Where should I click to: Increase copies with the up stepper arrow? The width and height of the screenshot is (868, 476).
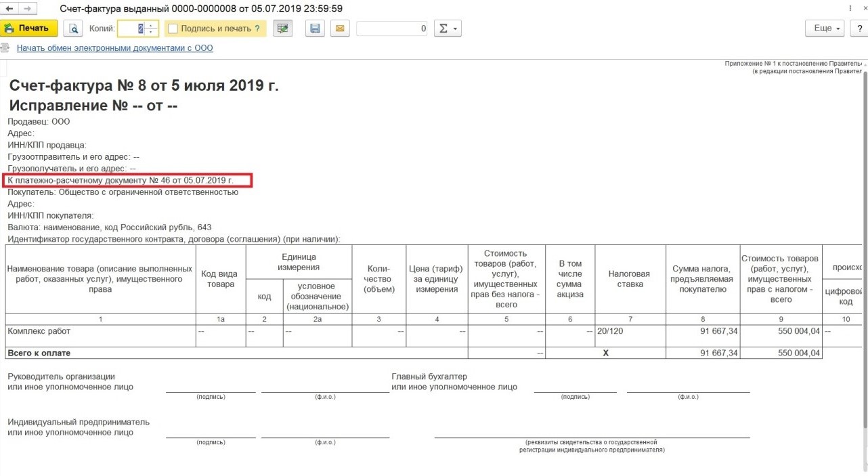click(x=151, y=25)
